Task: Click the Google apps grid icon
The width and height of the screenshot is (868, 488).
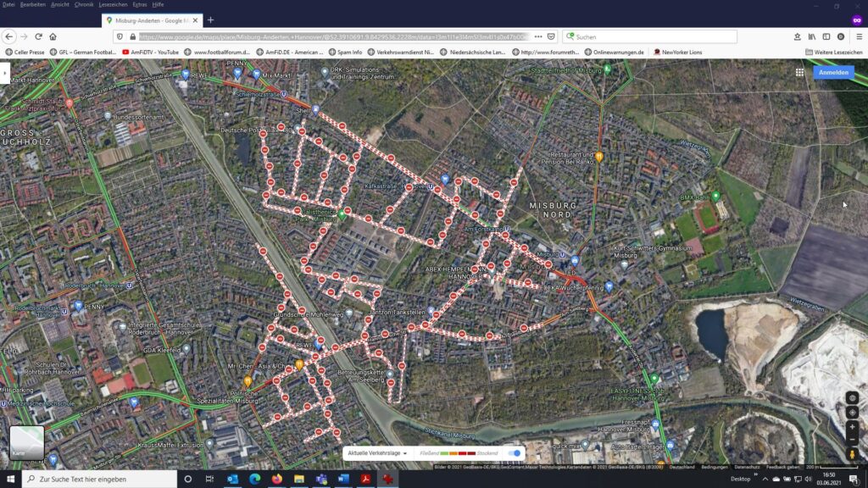Action: pyautogui.click(x=799, y=73)
